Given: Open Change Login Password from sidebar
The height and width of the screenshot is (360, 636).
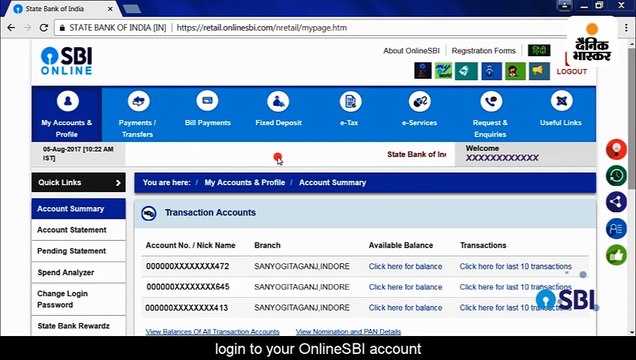Looking at the screenshot, I should [x=79, y=299].
